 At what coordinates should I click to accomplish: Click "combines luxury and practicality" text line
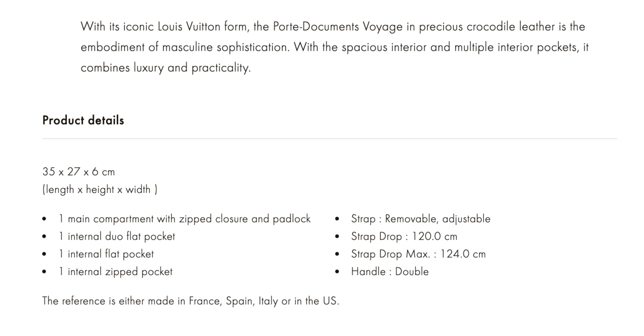click(x=166, y=67)
